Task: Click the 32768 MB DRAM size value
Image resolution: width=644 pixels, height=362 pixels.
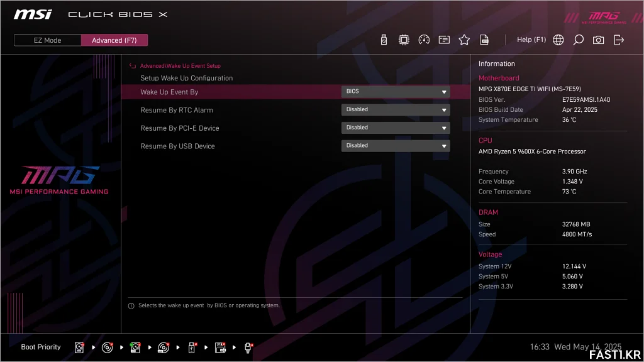Action: 576,224
